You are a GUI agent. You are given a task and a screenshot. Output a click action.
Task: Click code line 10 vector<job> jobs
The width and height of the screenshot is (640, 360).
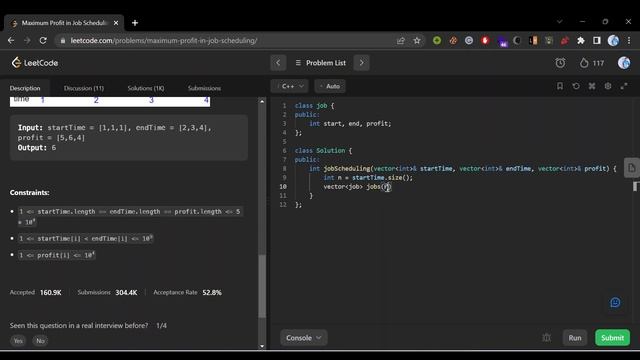click(x=357, y=187)
